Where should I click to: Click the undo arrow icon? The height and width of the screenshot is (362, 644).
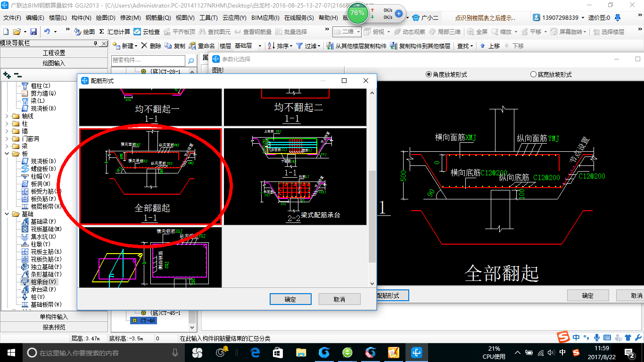[x=47, y=32]
